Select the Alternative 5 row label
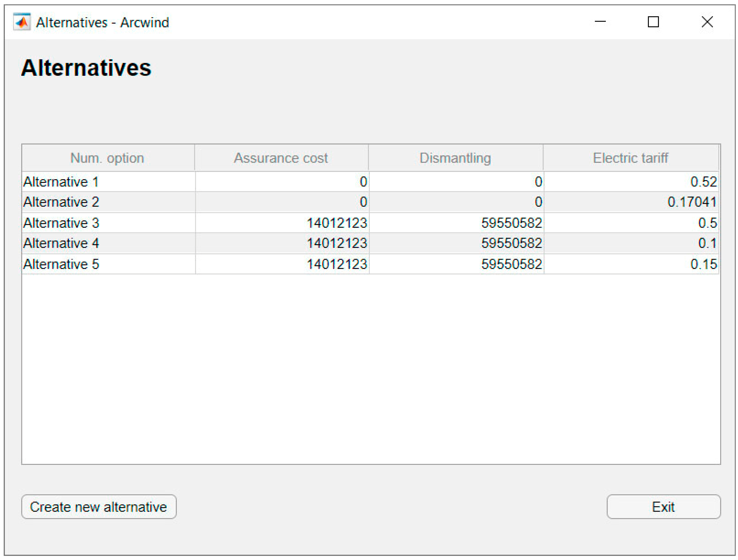The height and width of the screenshot is (560, 738). click(x=61, y=264)
